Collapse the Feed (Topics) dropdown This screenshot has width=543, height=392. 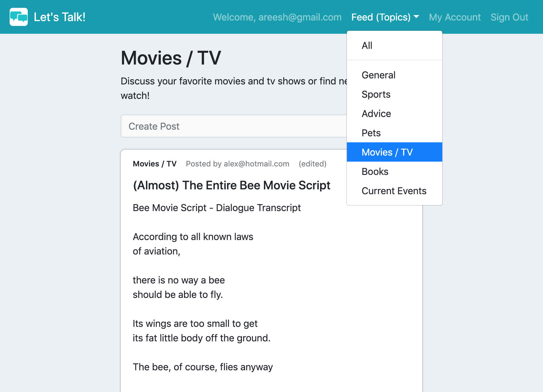click(x=385, y=17)
